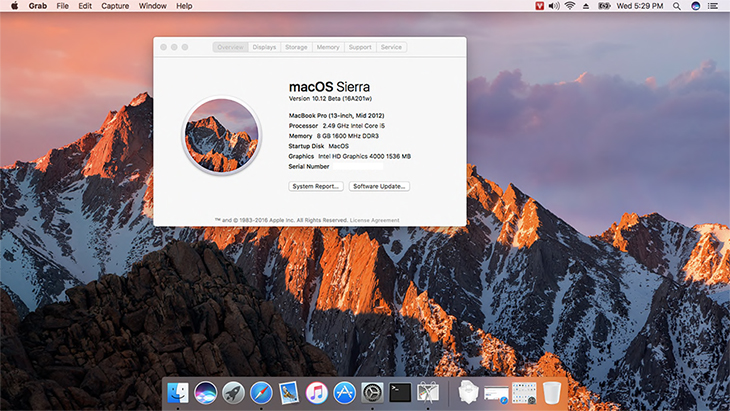Switch to the Service tab
This screenshot has height=411, width=730.
[391, 47]
